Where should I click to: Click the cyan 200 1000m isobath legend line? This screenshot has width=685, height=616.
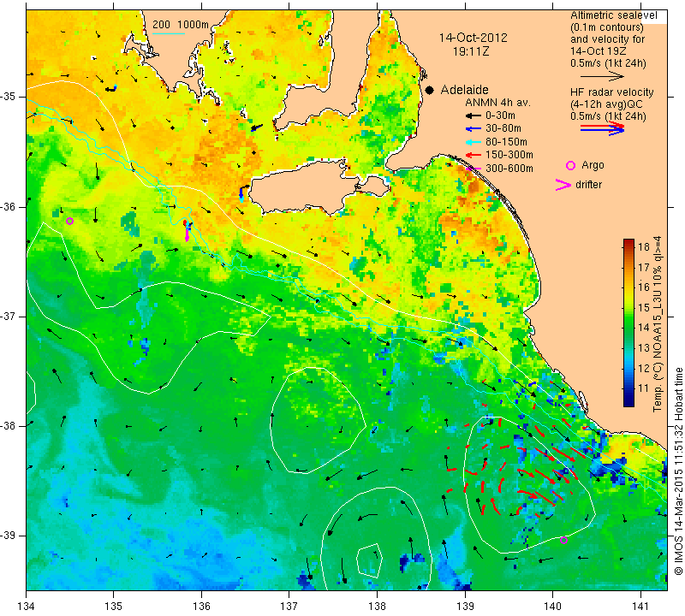pos(168,33)
